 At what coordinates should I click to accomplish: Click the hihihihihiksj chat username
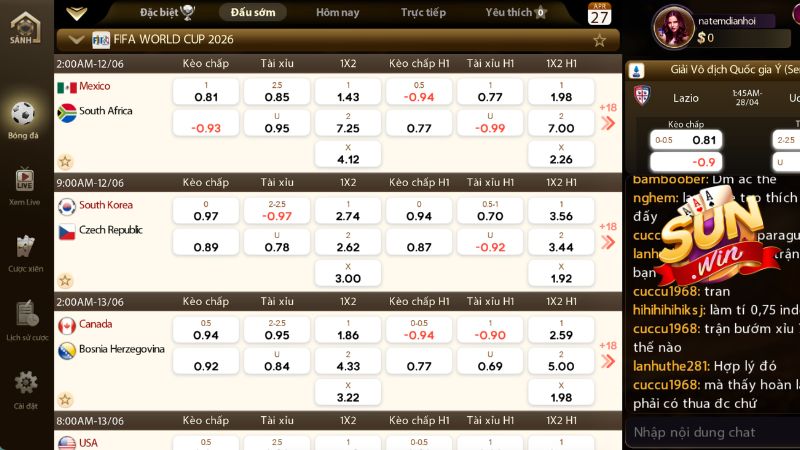point(669,310)
